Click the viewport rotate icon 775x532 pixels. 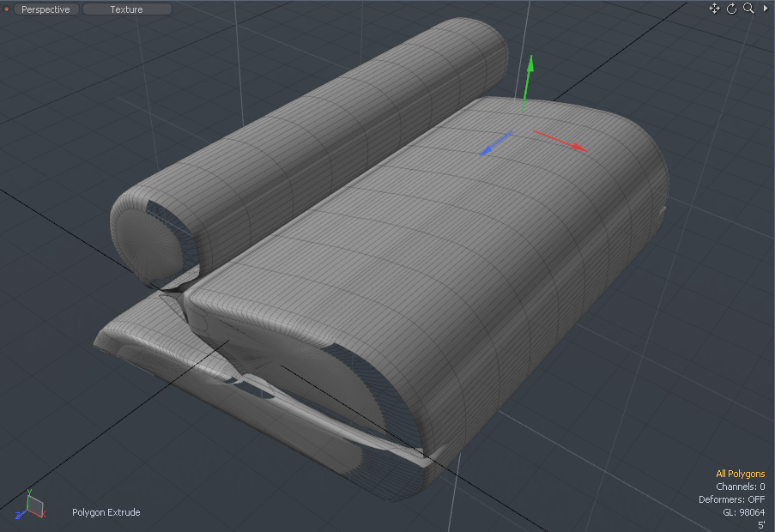pos(731,9)
